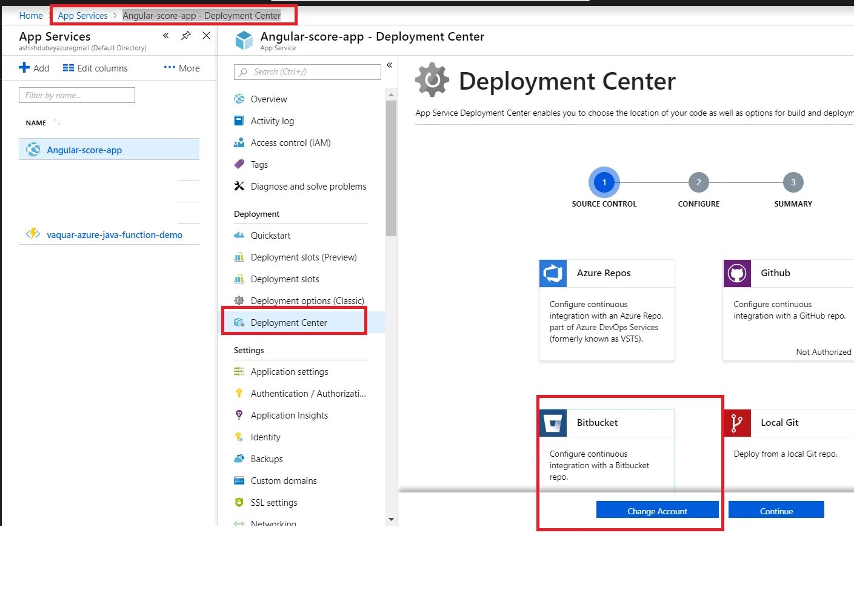Viewport: 854px width, 616px height.
Task: Select step 1 Source Control
Action: click(x=604, y=182)
